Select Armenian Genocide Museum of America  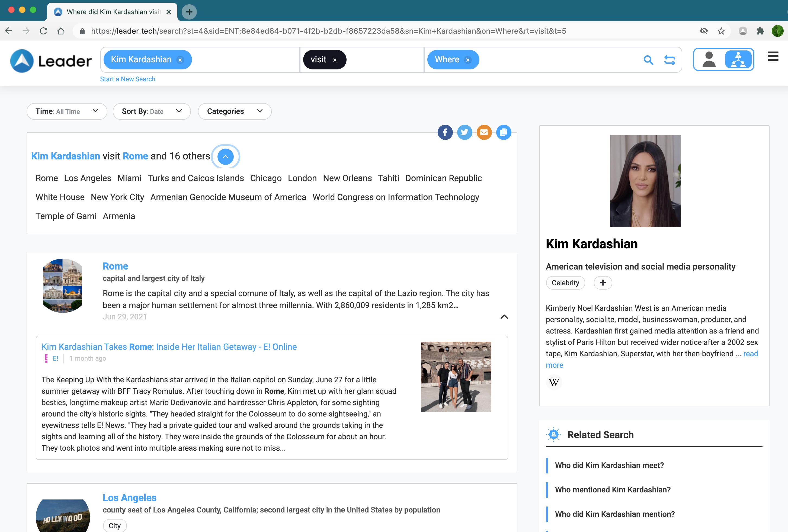pos(228,197)
